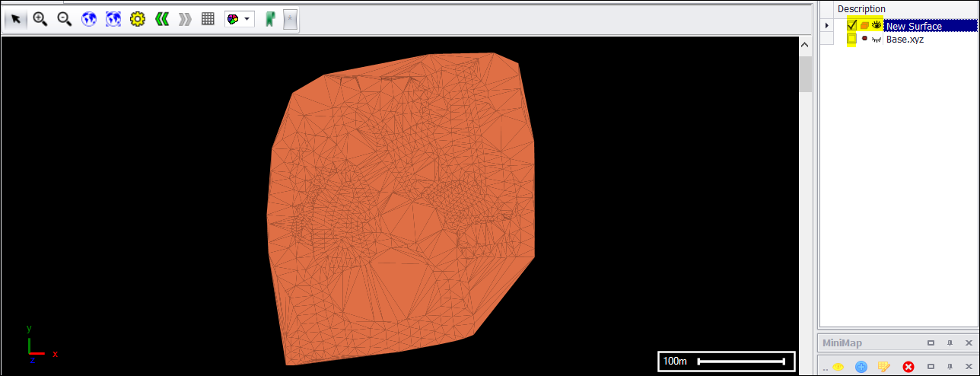This screenshot has height=376, width=980.
Task: Select the arrow pointer tool
Action: (x=15, y=20)
